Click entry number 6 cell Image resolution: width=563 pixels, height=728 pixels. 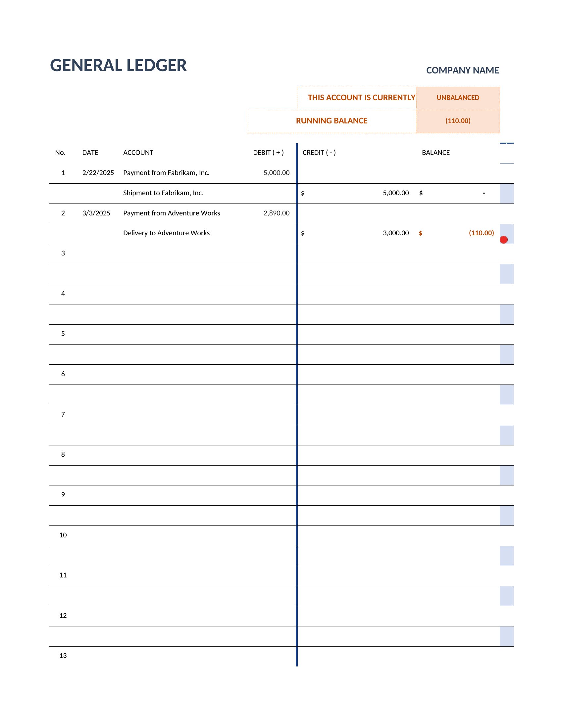click(x=63, y=374)
